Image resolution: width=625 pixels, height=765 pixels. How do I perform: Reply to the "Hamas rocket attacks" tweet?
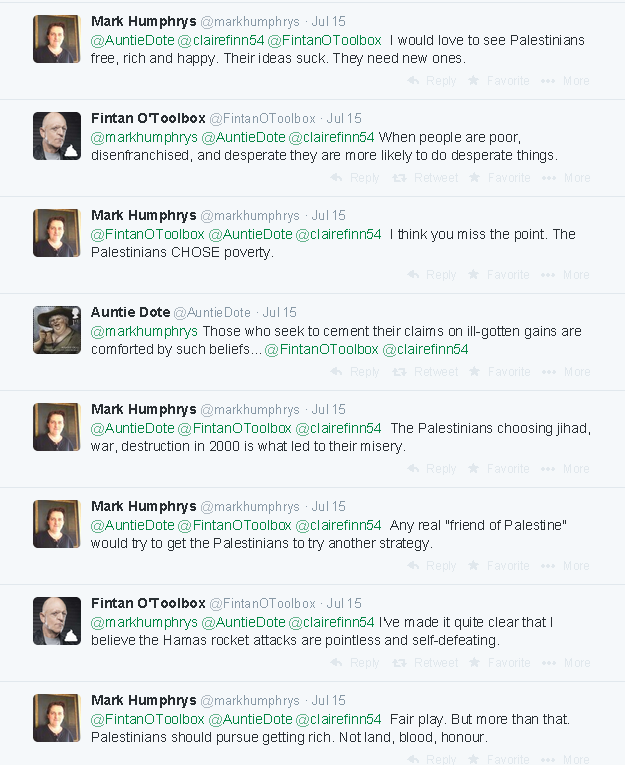355,663
